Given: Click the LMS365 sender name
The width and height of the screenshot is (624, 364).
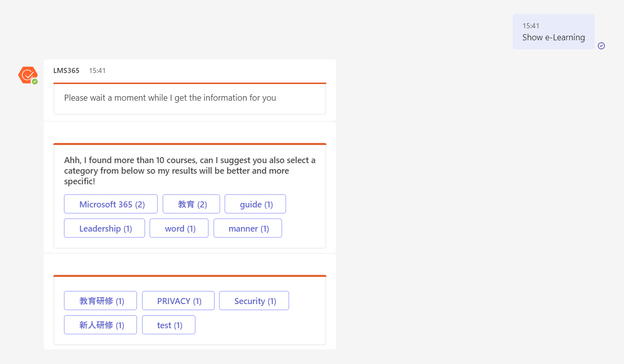Looking at the screenshot, I should click(x=66, y=70).
